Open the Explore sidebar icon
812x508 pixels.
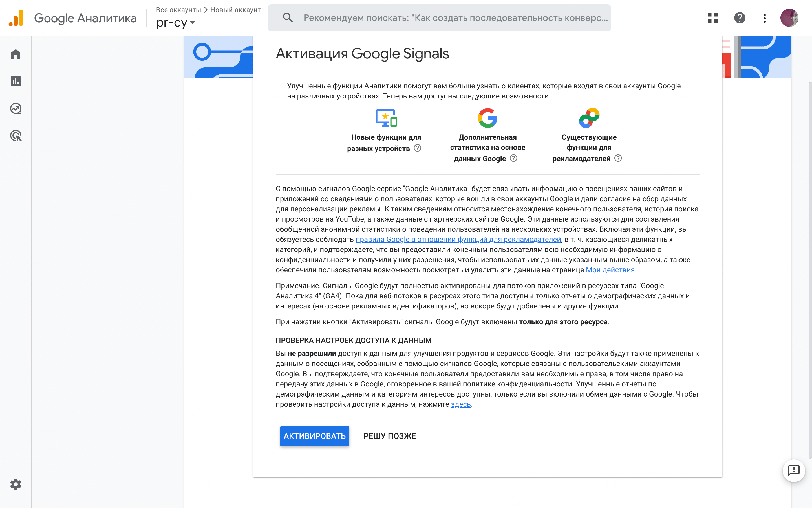point(16,109)
